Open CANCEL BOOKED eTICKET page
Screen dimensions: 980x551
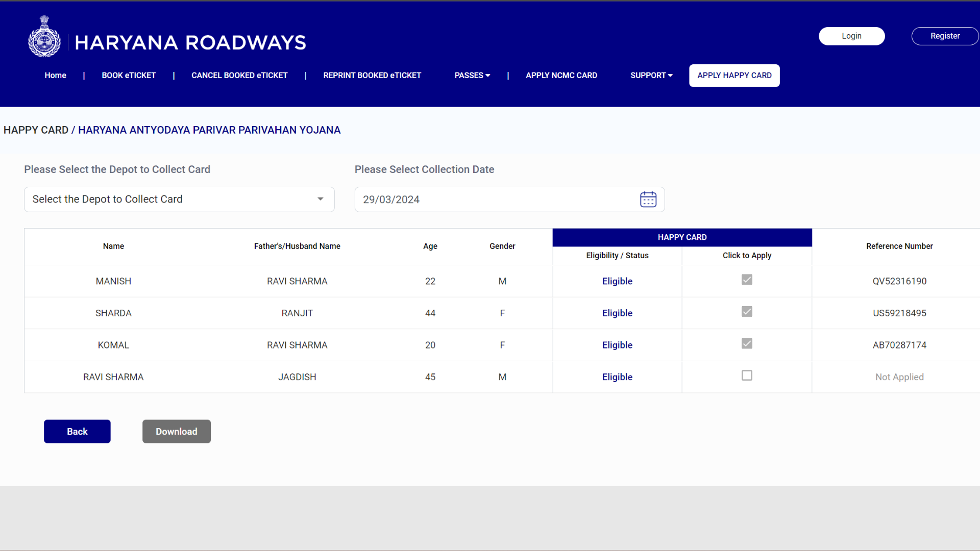tap(239, 76)
